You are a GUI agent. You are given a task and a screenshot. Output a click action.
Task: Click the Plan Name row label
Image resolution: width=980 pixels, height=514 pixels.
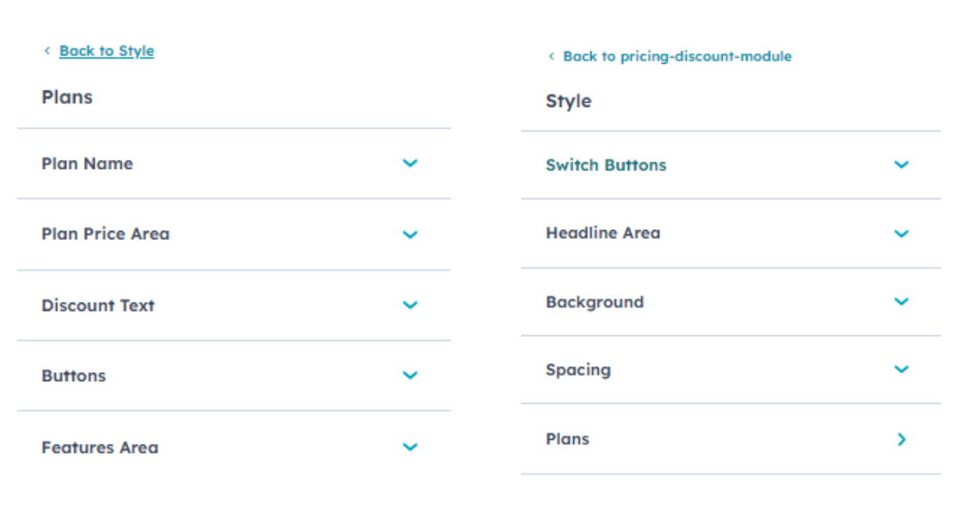pyautogui.click(x=87, y=163)
